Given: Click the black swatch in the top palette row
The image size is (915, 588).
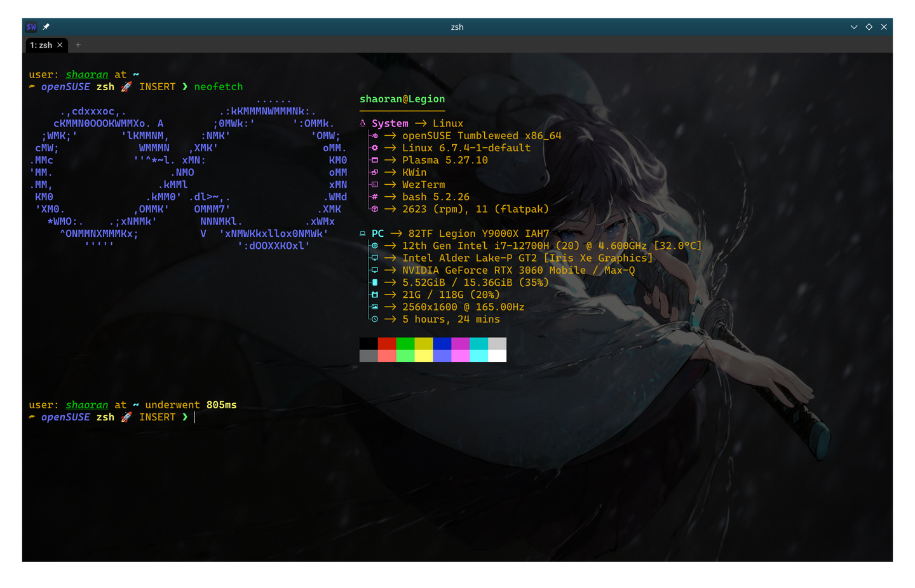Looking at the screenshot, I should pyautogui.click(x=369, y=344).
